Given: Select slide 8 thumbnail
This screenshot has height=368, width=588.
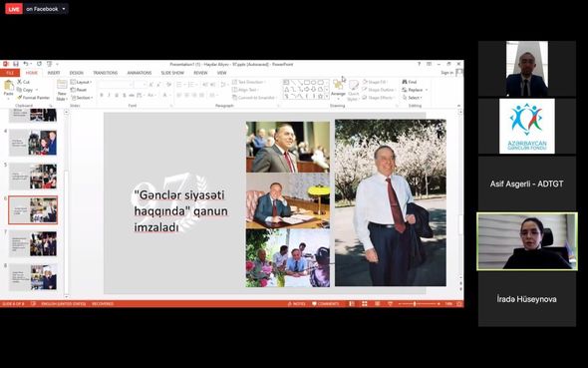Looking at the screenshot, I should coord(33,277).
